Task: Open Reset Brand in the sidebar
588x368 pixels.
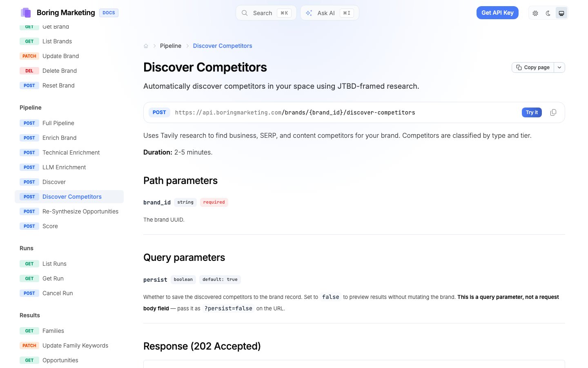Action: tap(69, 85)
